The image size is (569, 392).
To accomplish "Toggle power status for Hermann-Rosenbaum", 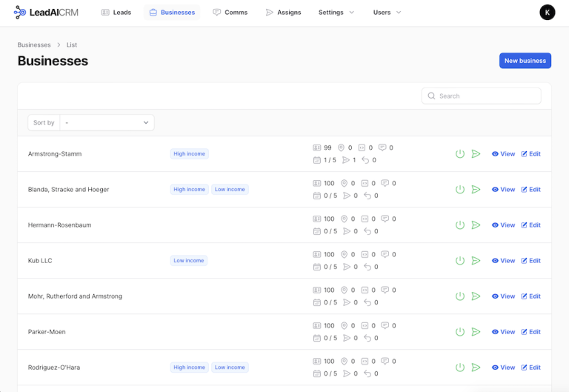I will [x=459, y=225].
